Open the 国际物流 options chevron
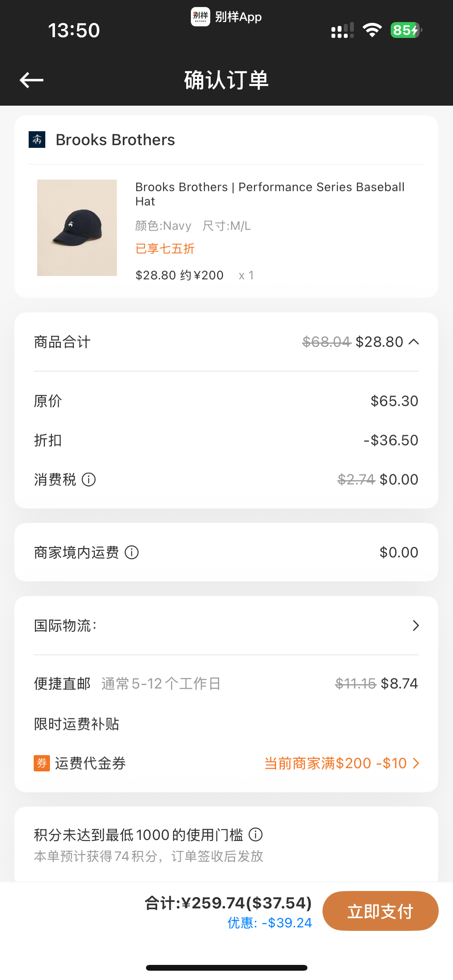Image resolution: width=453 pixels, height=980 pixels. 416,625
